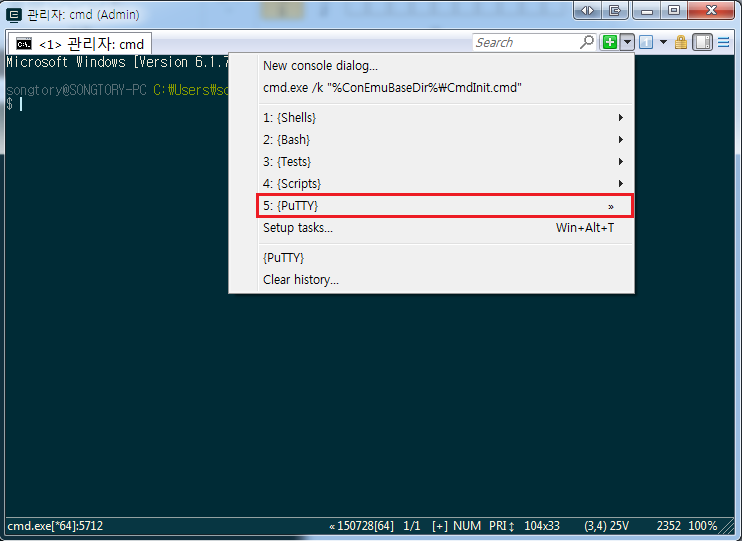Open the hamburger system menu icon

(x=724, y=42)
